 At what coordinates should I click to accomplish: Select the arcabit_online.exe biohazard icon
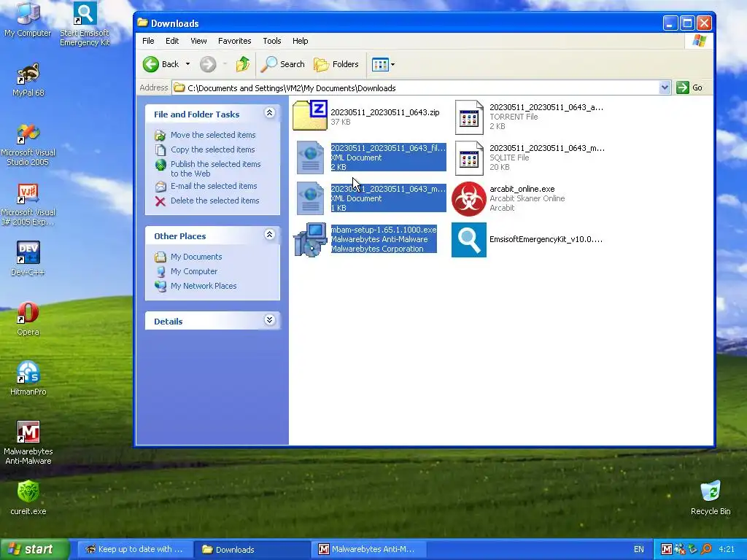point(469,199)
